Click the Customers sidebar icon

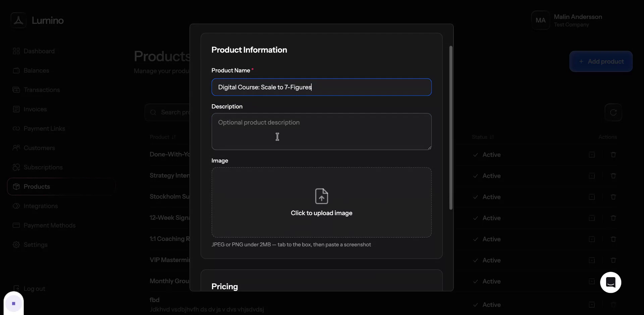16,148
